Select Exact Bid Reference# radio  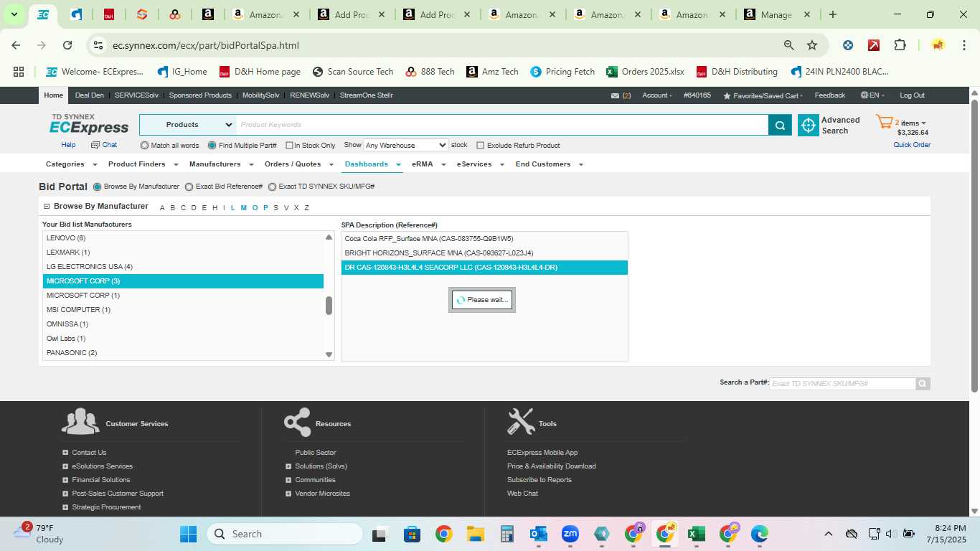[189, 187]
